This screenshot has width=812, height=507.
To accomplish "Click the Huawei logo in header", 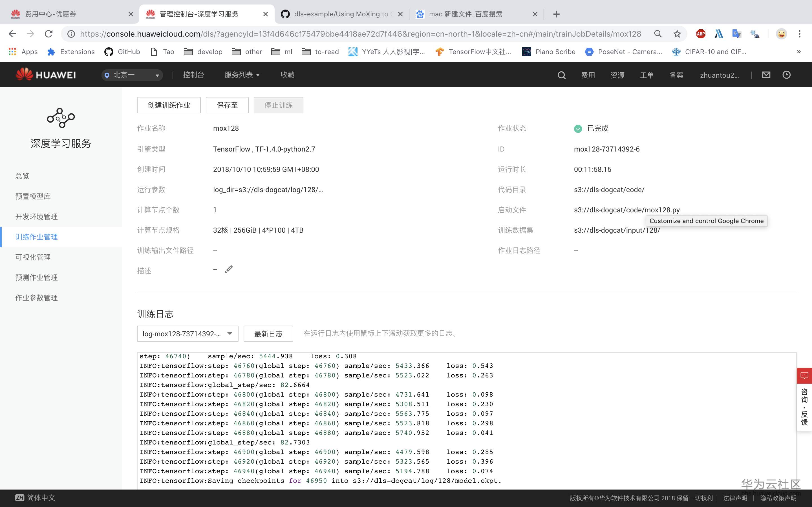I will click(46, 75).
